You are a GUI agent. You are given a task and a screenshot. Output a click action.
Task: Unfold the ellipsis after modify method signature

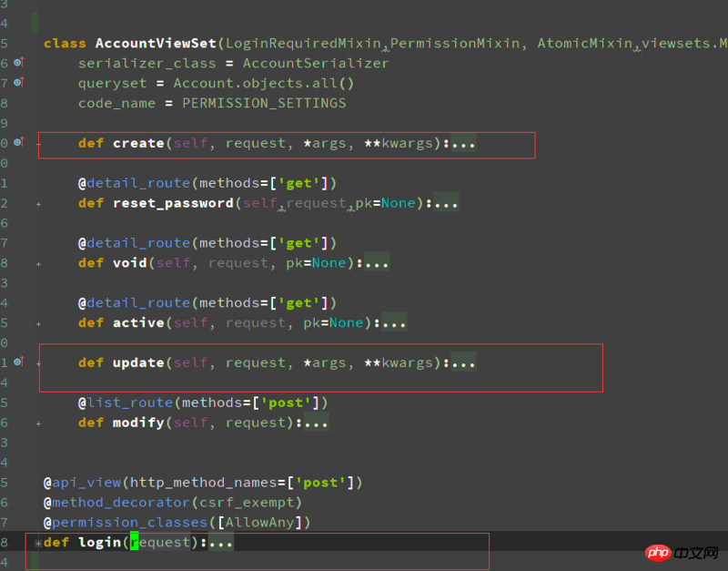(316, 423)
